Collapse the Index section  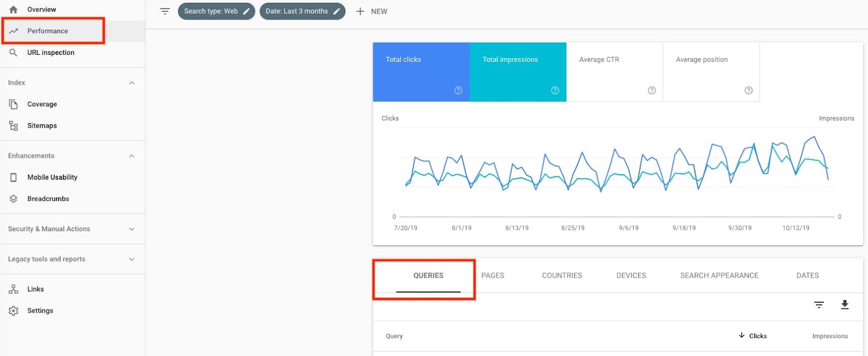131,82
